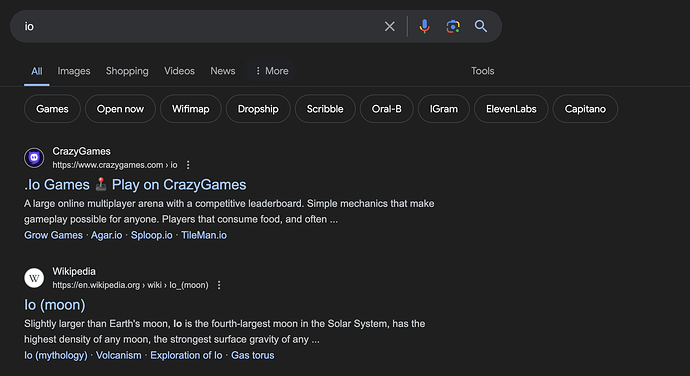Apply the Games filter chip
The width and height of the screenshot is (690, 376).
point(52,109)
